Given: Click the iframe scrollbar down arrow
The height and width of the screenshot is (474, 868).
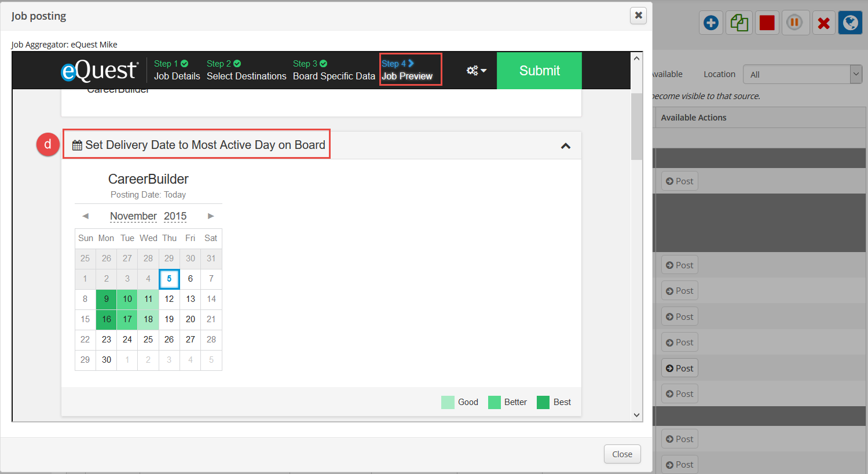Looking at the screenshot, I should 636,415.
